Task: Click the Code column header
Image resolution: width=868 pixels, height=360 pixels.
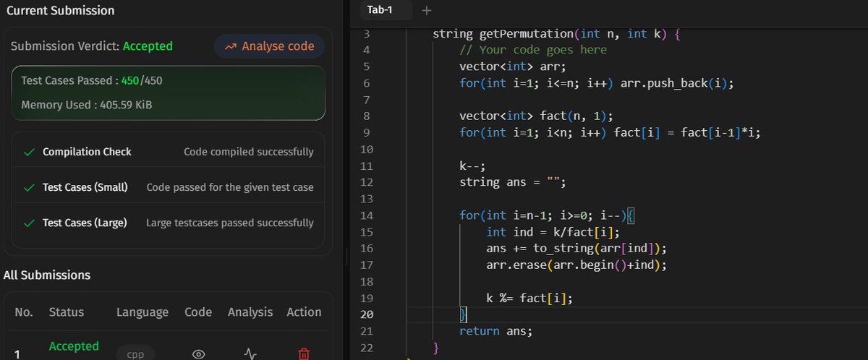Action: pos(198,312)
